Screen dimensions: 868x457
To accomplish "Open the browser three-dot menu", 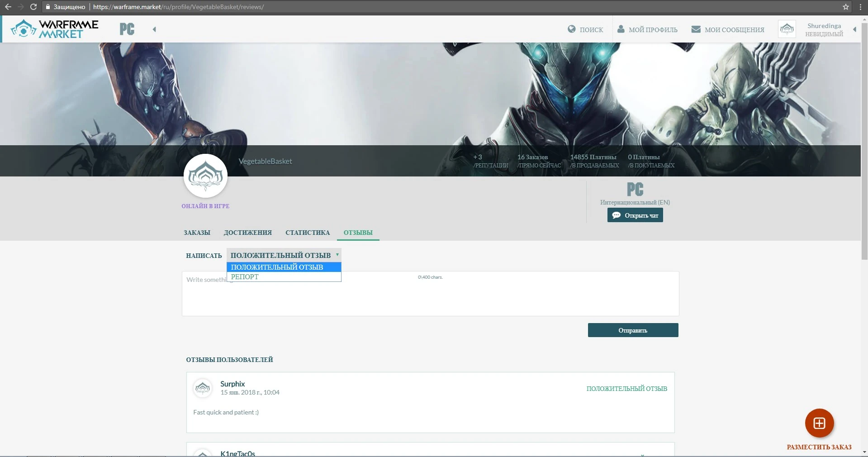I will 860,7.
